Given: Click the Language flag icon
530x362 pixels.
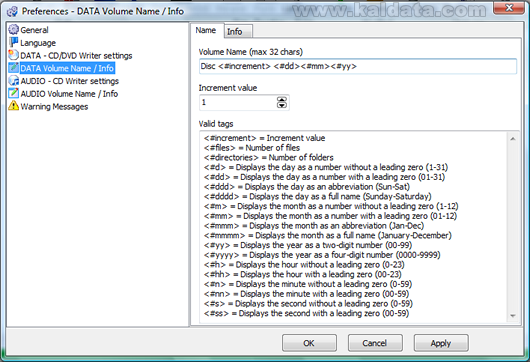Looking at the screenshot, I should tap(14, 42).
